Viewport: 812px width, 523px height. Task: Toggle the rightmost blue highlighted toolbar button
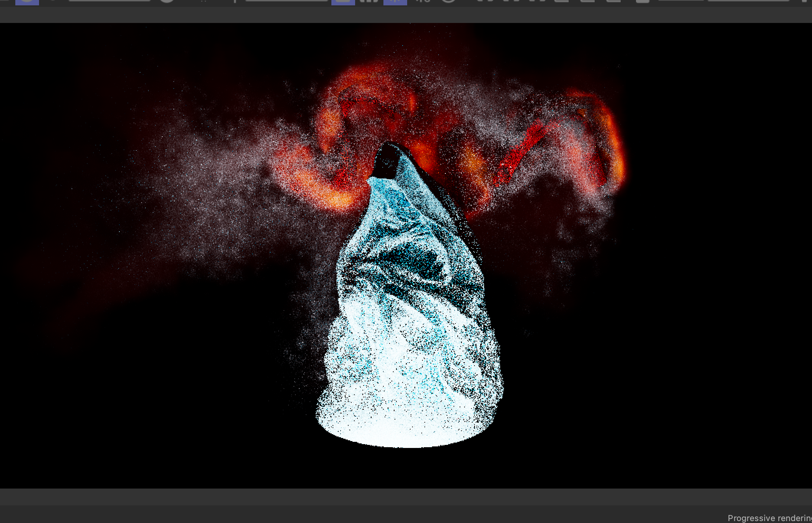pos(395,2)
